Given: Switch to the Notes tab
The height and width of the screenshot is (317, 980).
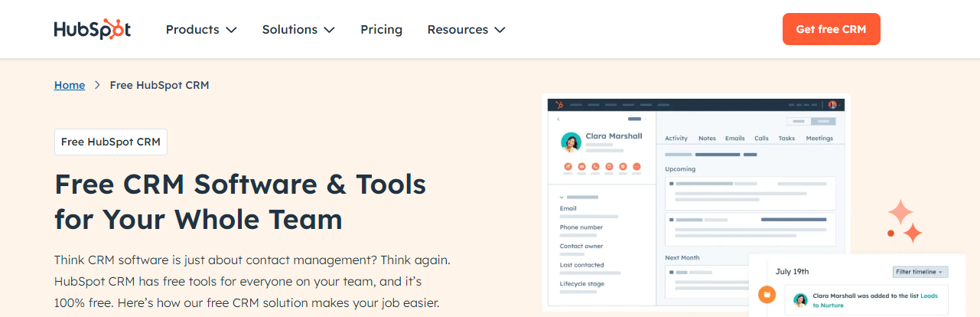Looking at the screenshot, I should click(707, 139).
